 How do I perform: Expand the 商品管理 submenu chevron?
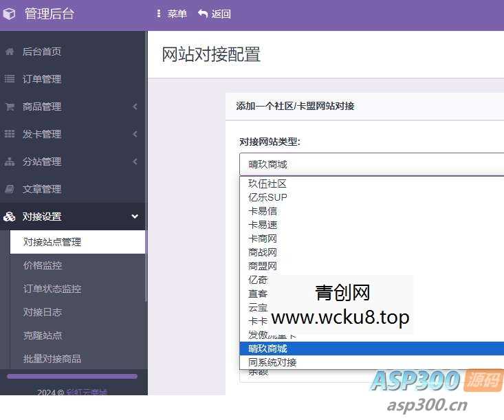click(x=135, y=107)
